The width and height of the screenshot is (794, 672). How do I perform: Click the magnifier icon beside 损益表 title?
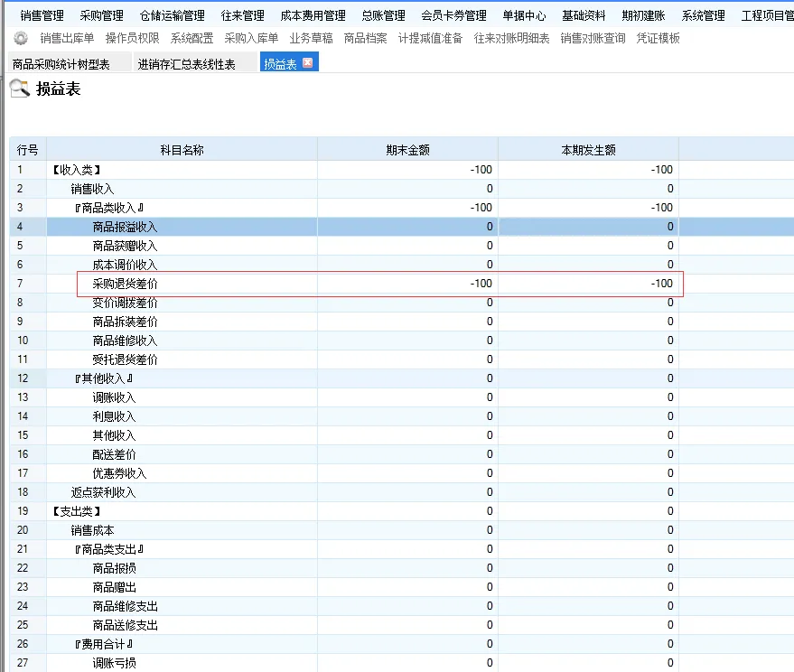tap(19, 89)
